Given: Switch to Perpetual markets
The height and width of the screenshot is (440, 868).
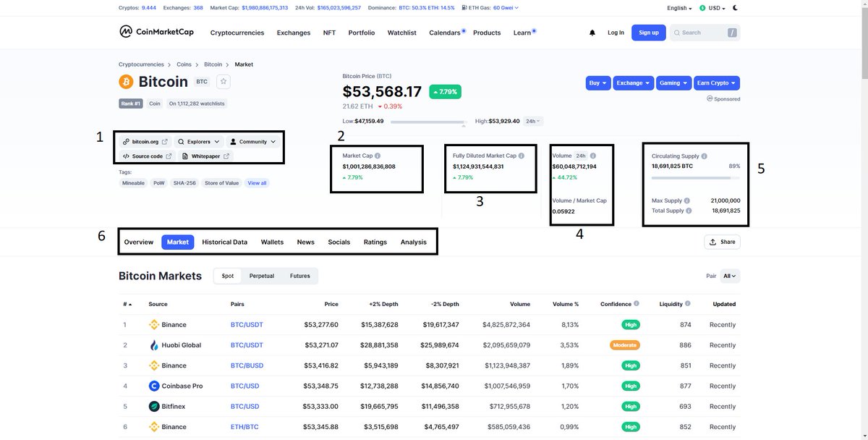Looking at the screenshot, I should coord(262,276).
